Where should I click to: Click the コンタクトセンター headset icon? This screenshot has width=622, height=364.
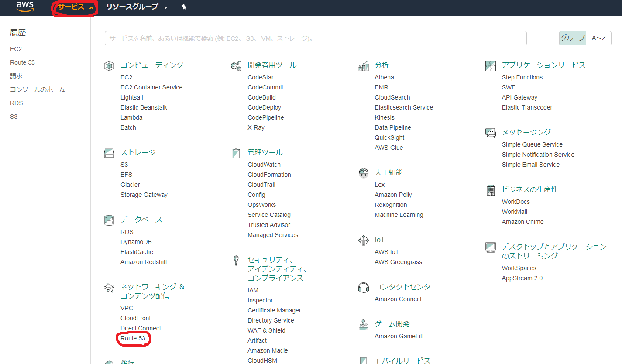click(363, 287)
